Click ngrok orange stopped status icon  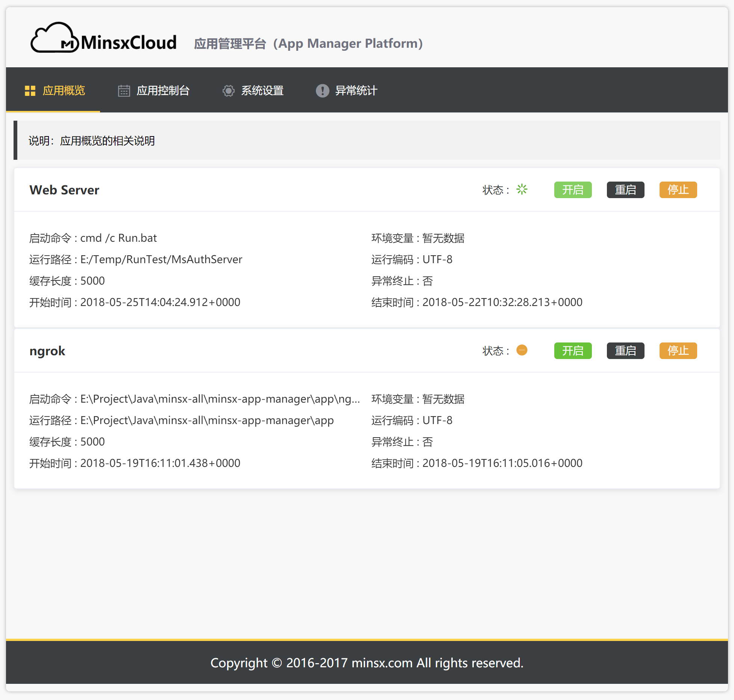pyautogui.click(x=522, y=350)
